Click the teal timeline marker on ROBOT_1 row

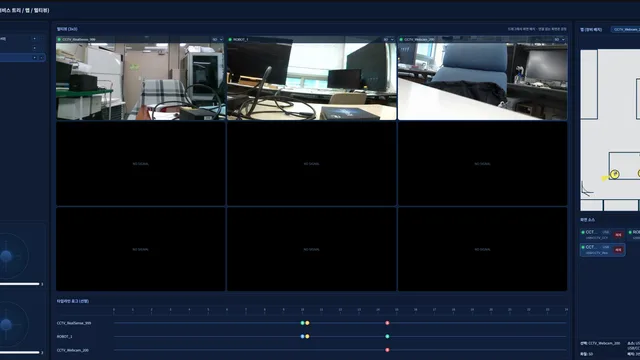(387, 336)
